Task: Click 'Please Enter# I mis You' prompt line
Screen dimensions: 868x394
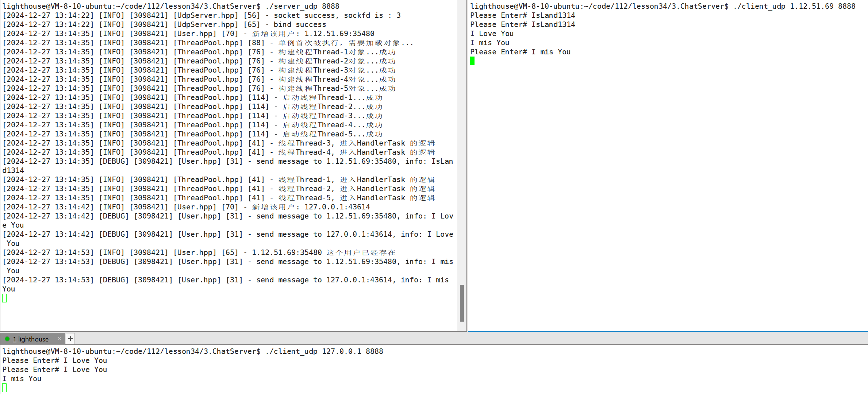Action: 520,52
